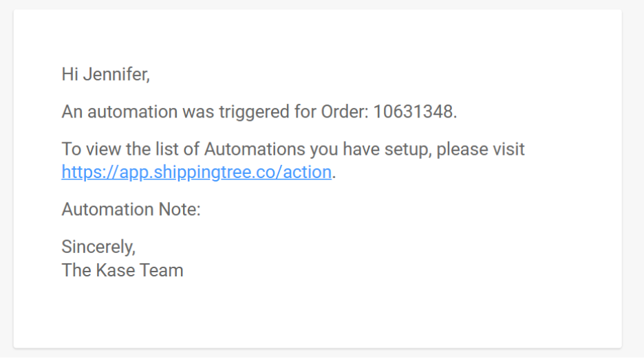The height and width of the screenshot is (363, 644).
Task: Click the order number 10631348
Action: [x=414, y=112]
